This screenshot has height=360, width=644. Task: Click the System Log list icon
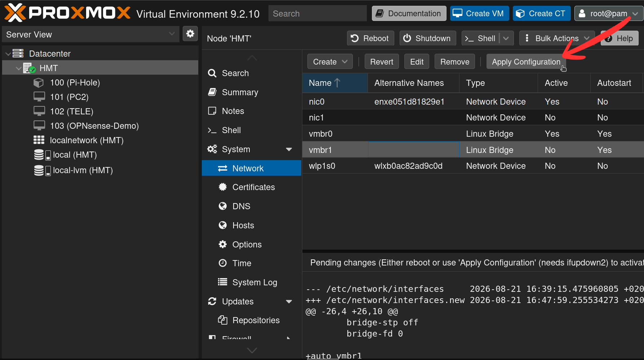[x=223, y=282]
